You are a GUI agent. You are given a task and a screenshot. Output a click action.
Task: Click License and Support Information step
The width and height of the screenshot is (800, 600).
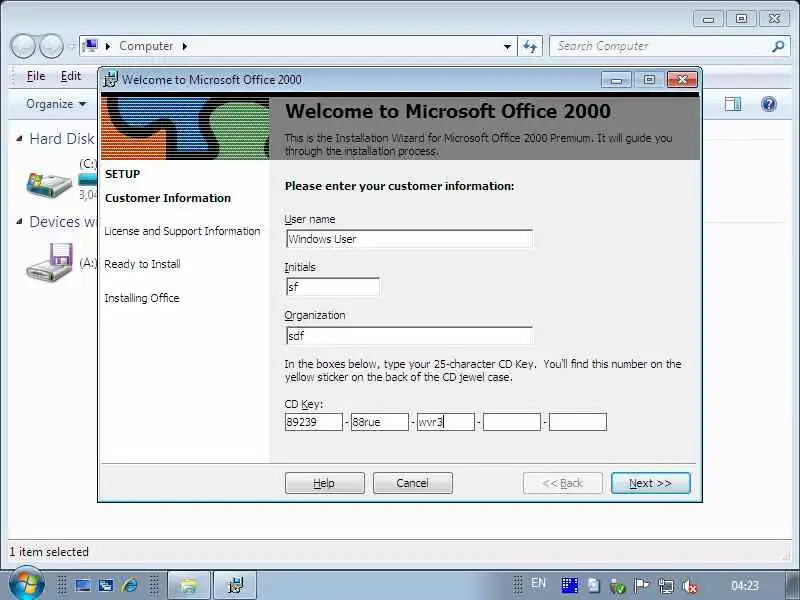click(x=182, y=231)
